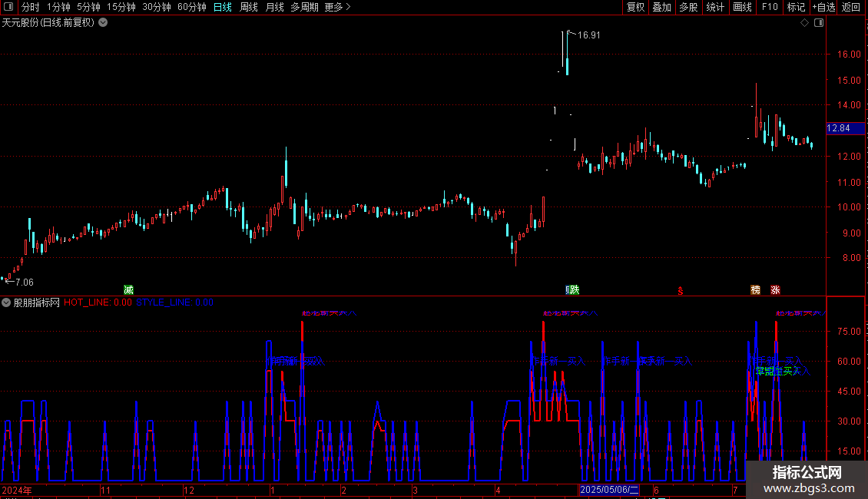Open F10 company information
Viewport: 868px width, 499px height.
coord(770,7)
